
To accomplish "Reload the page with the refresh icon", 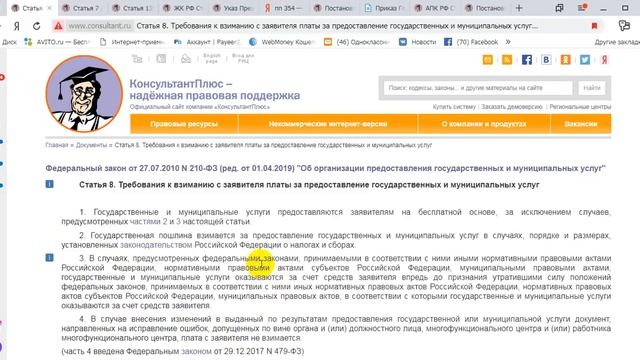I will [x=37, y=26].
